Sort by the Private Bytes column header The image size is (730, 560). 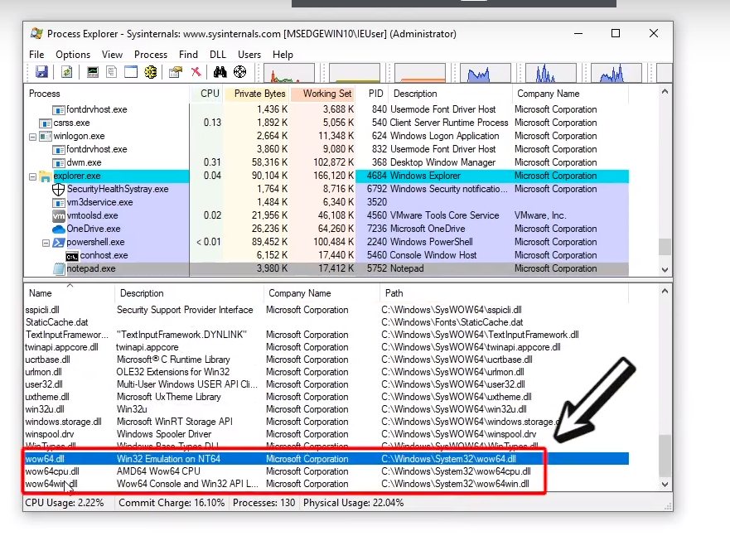pos(257,94)
